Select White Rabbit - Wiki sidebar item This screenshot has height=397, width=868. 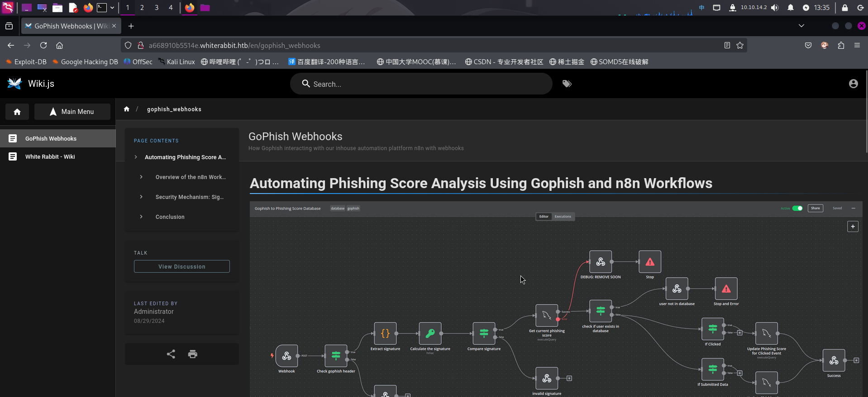tap(58, 156)
